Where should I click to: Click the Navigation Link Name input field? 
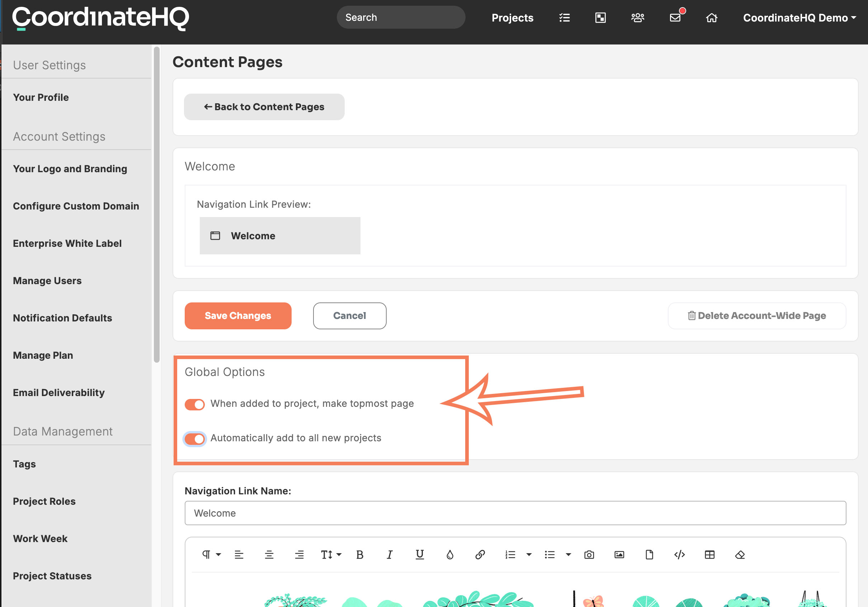point(515,513)
